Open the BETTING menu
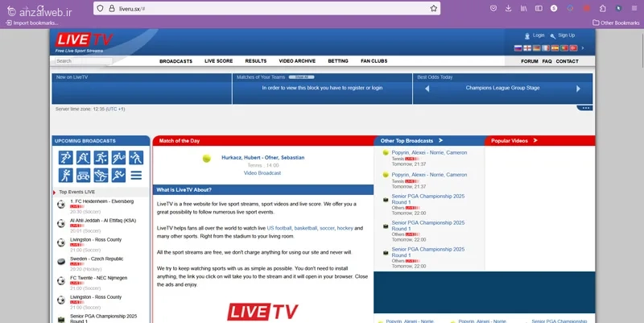Viewport: 644px width, 323px height. click(338, 61)
